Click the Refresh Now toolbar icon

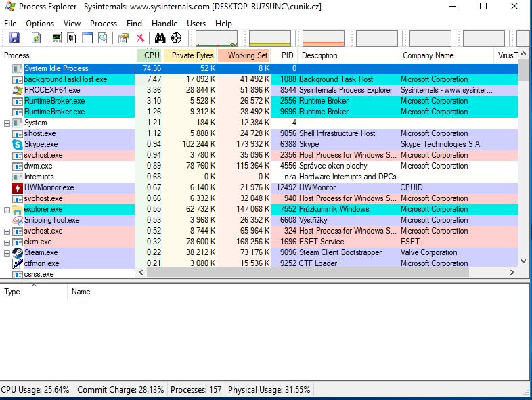coord(36,38)
